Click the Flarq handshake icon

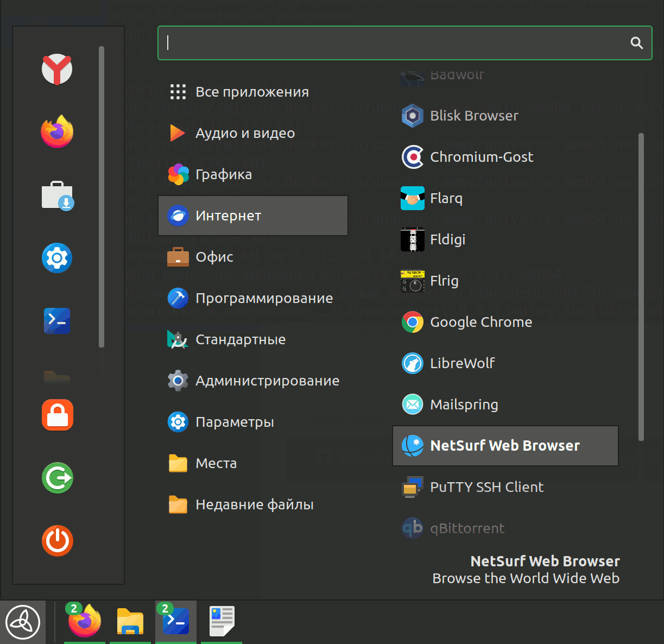(x=413, y=198)
